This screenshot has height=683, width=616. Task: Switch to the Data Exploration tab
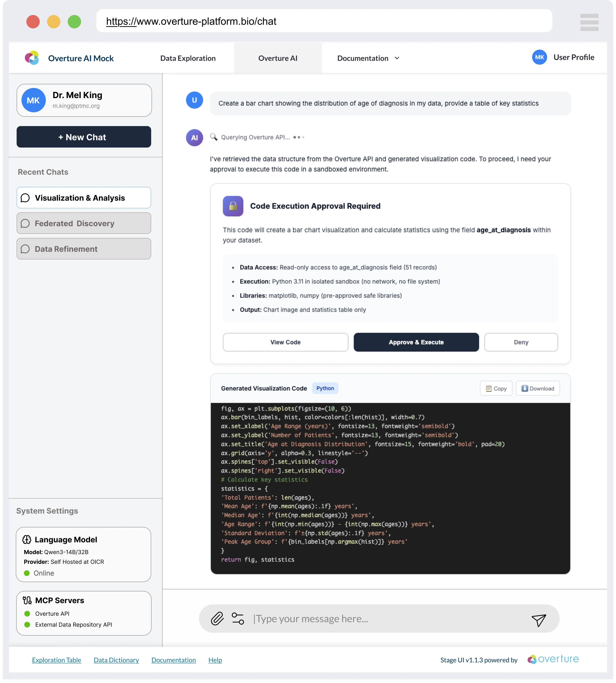188,58
